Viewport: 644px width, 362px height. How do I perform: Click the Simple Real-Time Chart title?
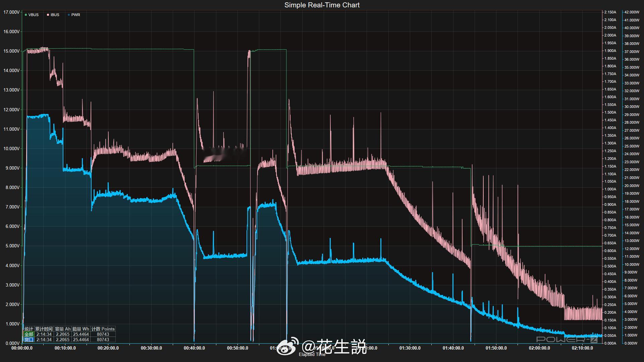click(322, 5)
